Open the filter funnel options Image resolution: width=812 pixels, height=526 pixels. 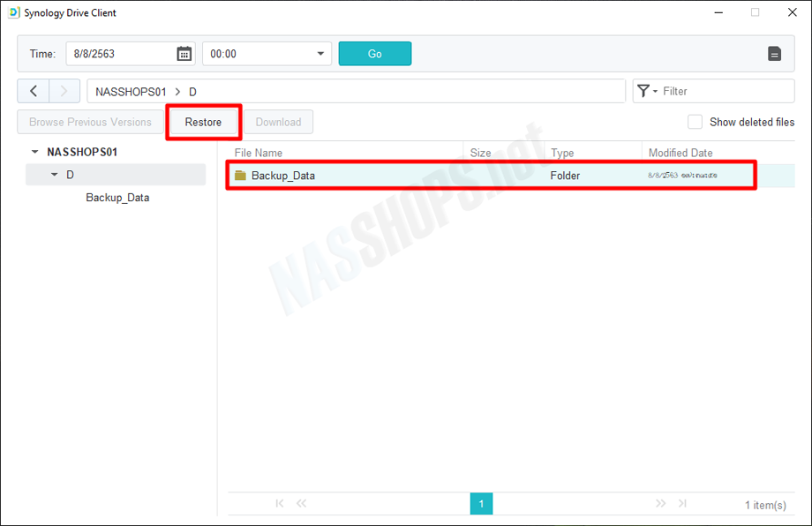click(x=646, y=91)
